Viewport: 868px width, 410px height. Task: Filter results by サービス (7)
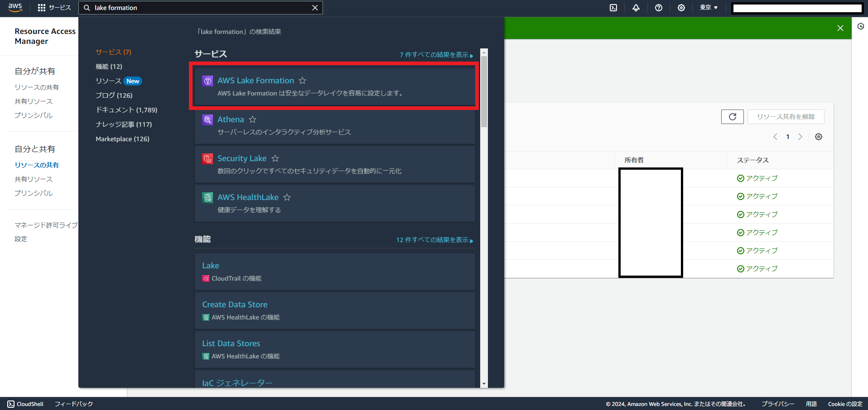click(113, 52)
